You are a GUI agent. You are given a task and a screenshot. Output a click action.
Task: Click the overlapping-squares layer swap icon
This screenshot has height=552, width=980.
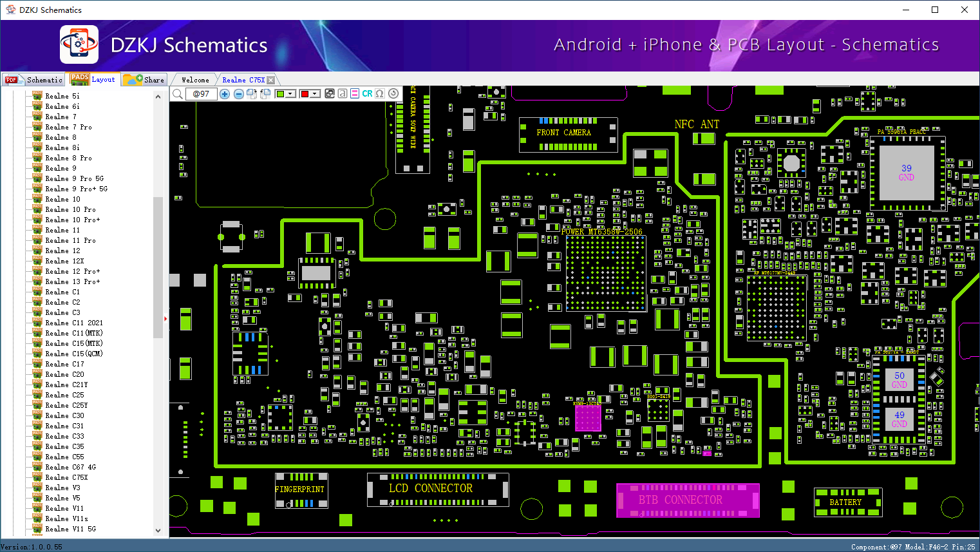point(330,94)
